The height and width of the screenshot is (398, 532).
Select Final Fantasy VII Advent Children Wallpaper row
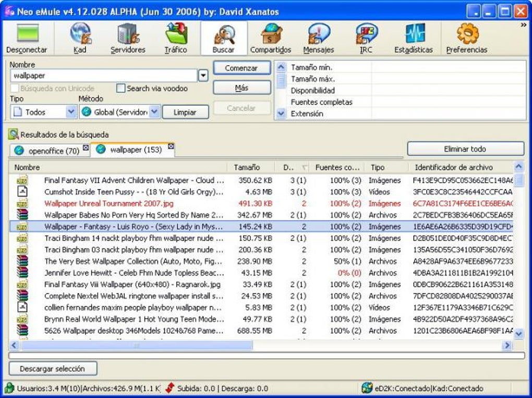click(x=261, y=180)
